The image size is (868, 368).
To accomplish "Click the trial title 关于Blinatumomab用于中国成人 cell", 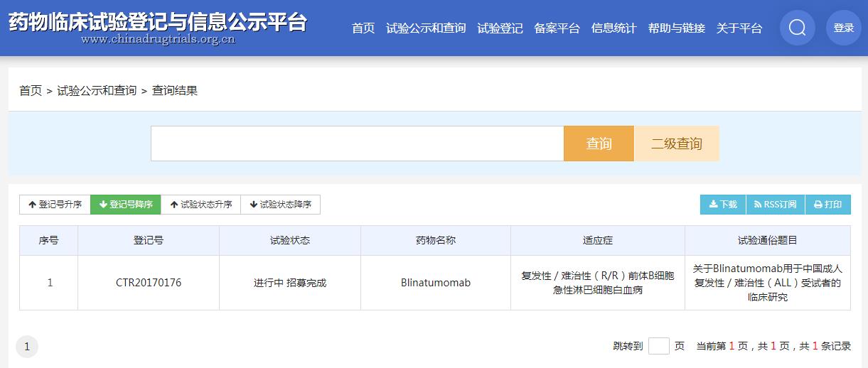I will (768, 283).
